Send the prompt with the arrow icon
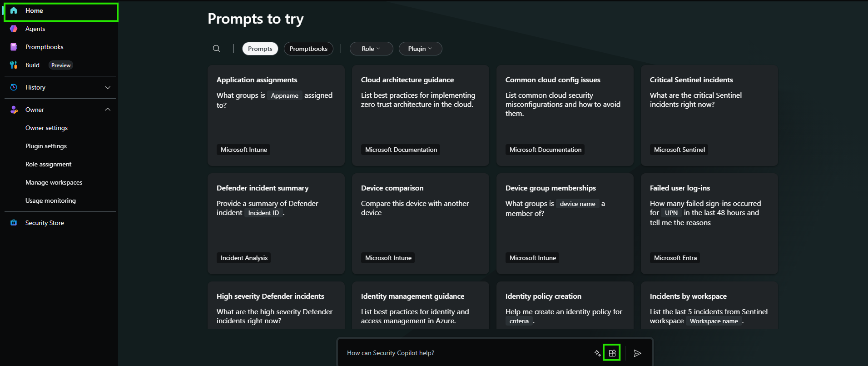 [638, 353]
